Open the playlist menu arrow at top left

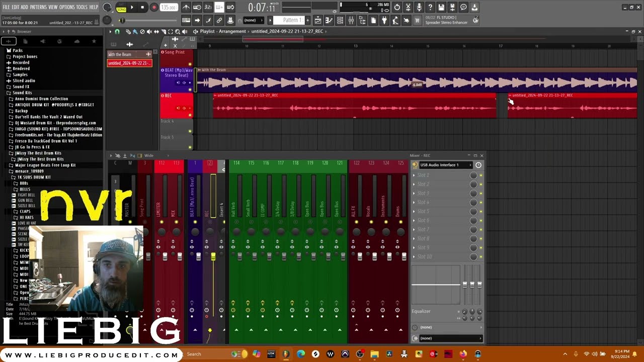coord(110,32)
